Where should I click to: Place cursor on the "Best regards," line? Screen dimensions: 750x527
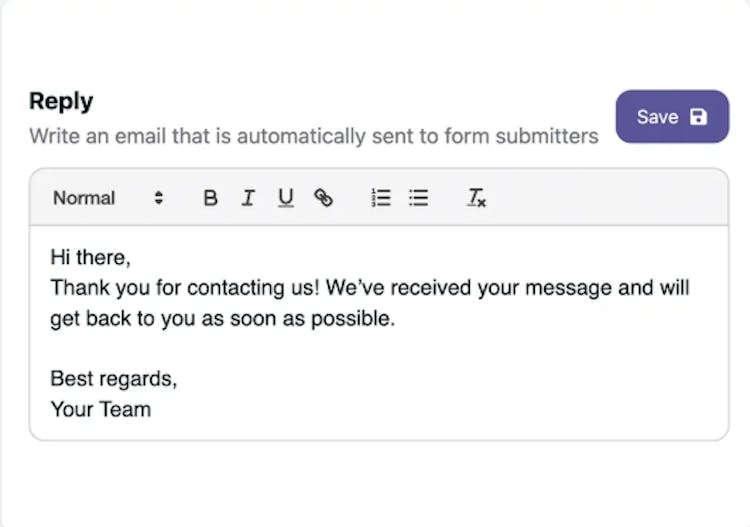[x=114, y=379]
